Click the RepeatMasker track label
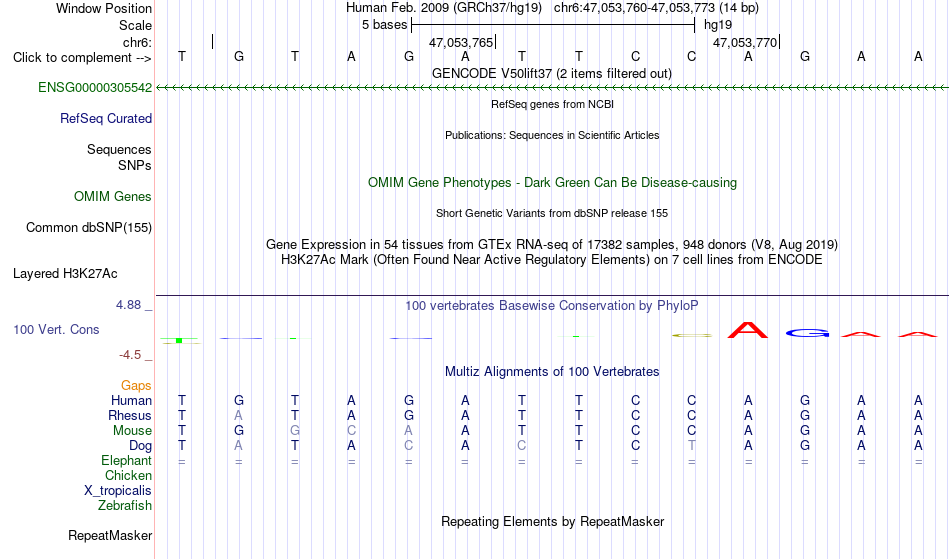 110,535
